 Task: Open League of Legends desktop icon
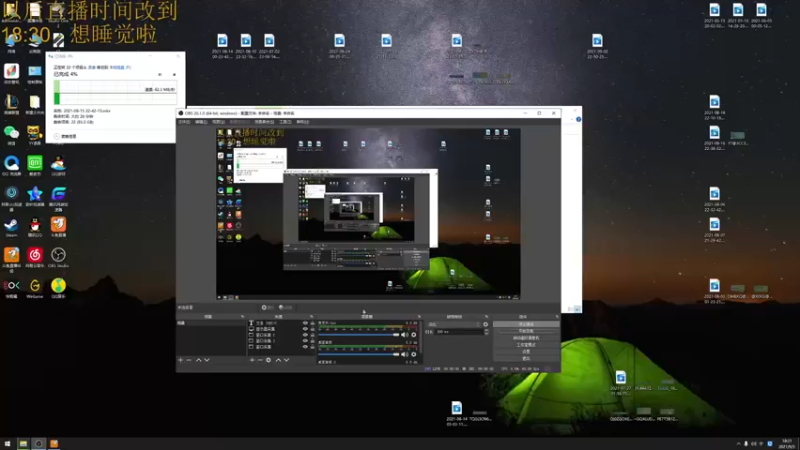click(x=11, y=104)
